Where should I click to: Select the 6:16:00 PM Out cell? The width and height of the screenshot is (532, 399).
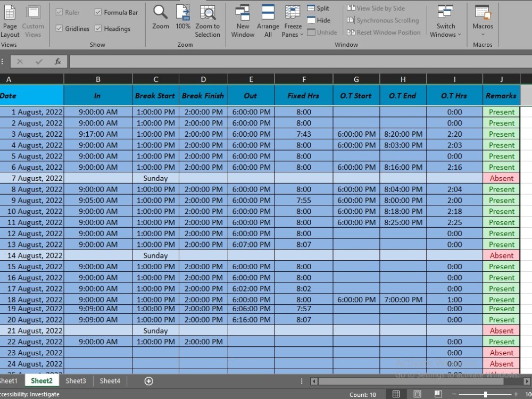point(251,320)
